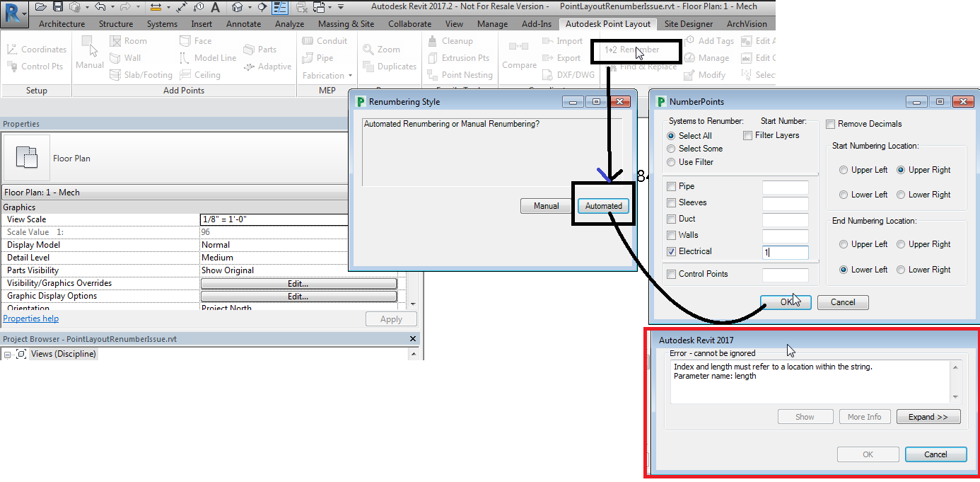Screen dimensions: 980x482
Task: Click the Modify tool in Point Layout ribbon
Action: click(705, 75)
